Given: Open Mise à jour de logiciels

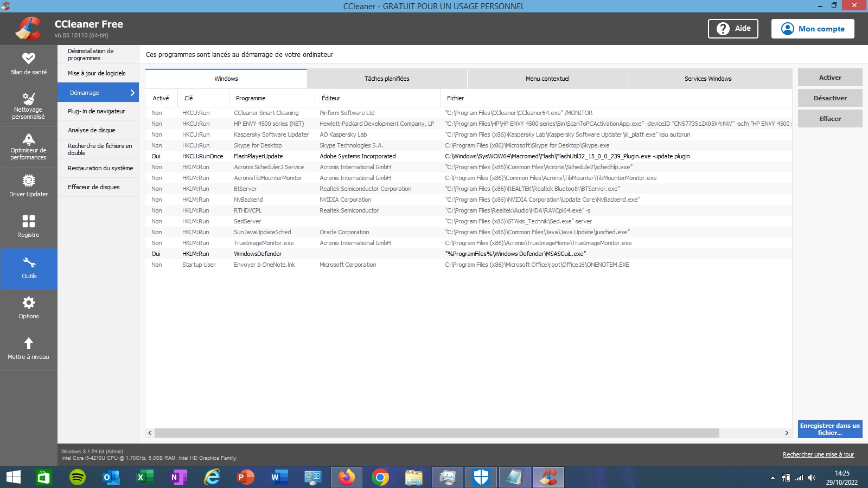Looking at the screenshot, I should click(98, 73).
